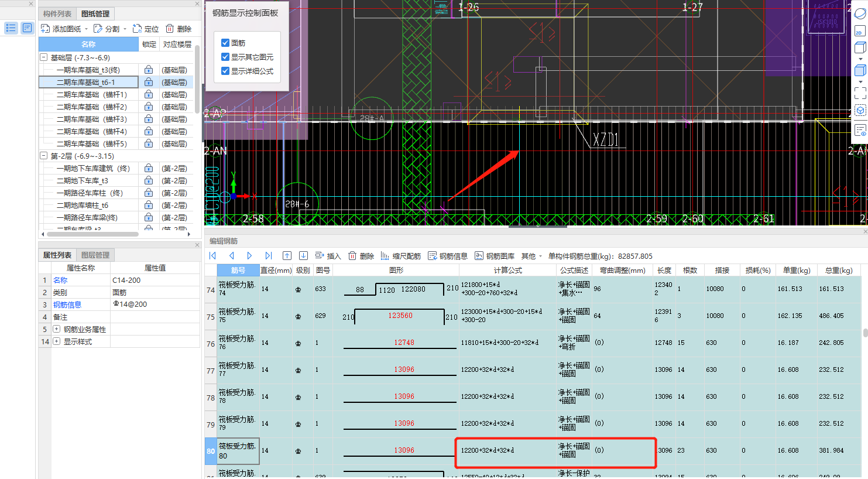
Task: Open the 添加图纸 dropdown arrow
Action: (x=86, y=29)
